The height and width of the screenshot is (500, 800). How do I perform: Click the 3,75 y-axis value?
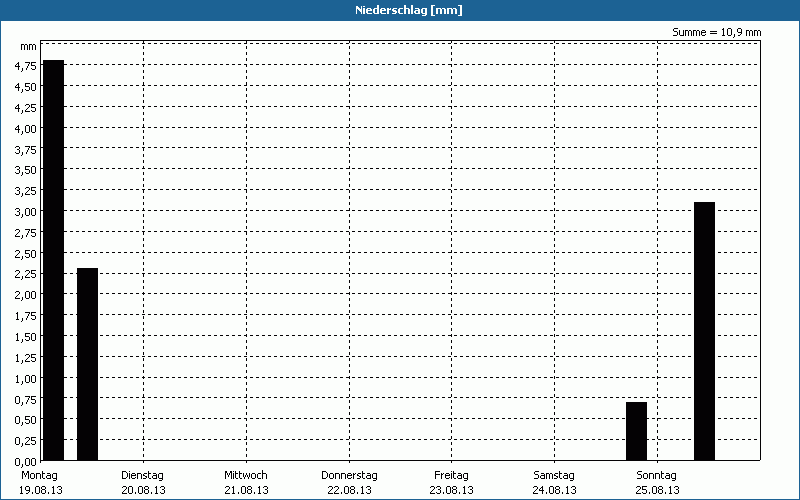26,149
